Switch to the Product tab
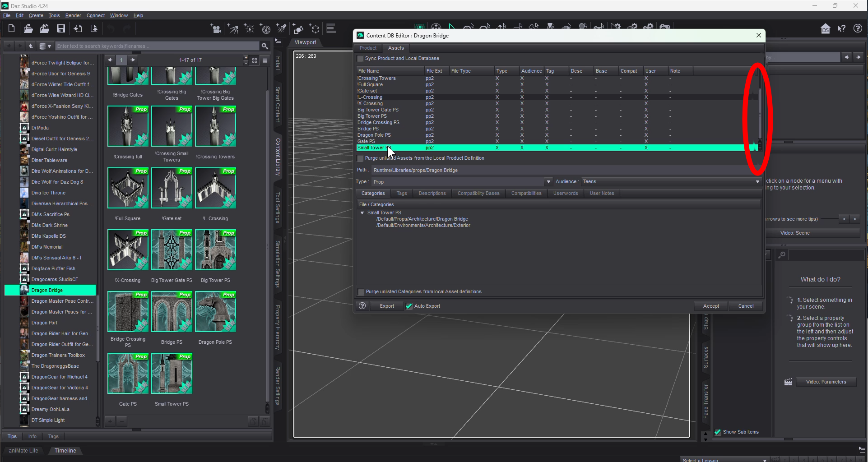868x462 pixels. tap(368, 48)
